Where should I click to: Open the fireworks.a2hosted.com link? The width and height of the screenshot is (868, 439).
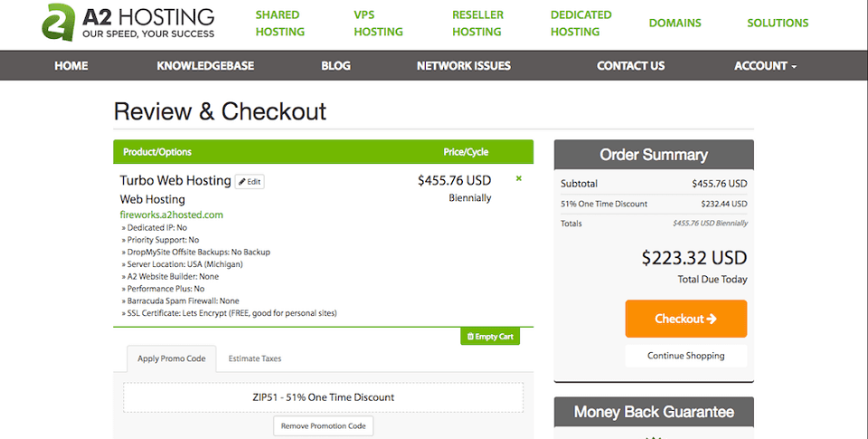click(172, 215)
